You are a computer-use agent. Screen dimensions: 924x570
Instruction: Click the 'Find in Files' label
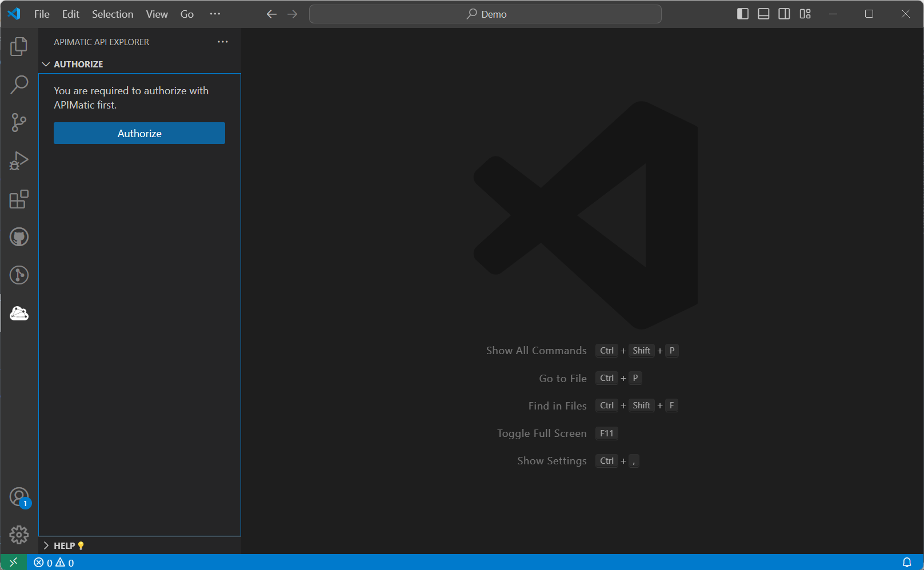pyautogui.click(x=557, y=406)
